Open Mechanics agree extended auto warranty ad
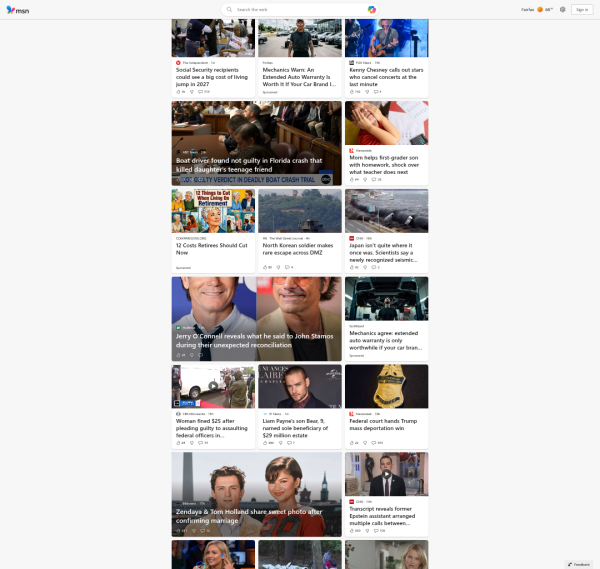Image resolution: width=600 pixels, height=569 pixels. click(x=386, y=340)
